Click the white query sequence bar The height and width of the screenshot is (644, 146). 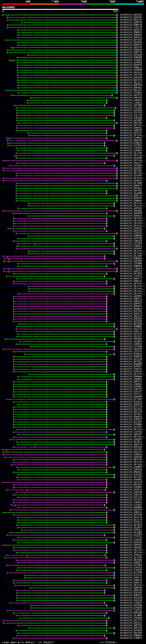click(x=60, y=10)
